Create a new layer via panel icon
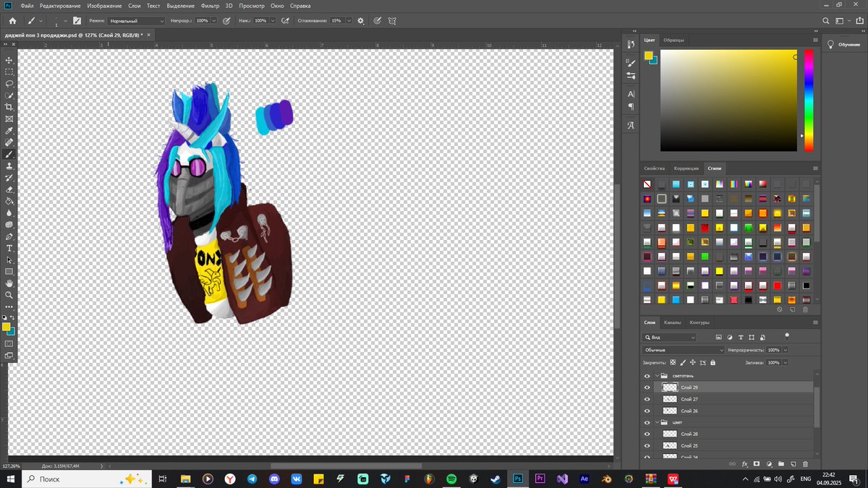 (x=793, y=463)
